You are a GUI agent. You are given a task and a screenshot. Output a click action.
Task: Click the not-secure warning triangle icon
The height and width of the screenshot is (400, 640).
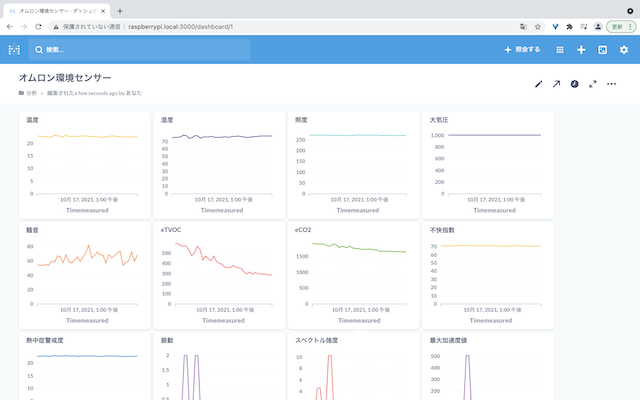coord(56,27)
